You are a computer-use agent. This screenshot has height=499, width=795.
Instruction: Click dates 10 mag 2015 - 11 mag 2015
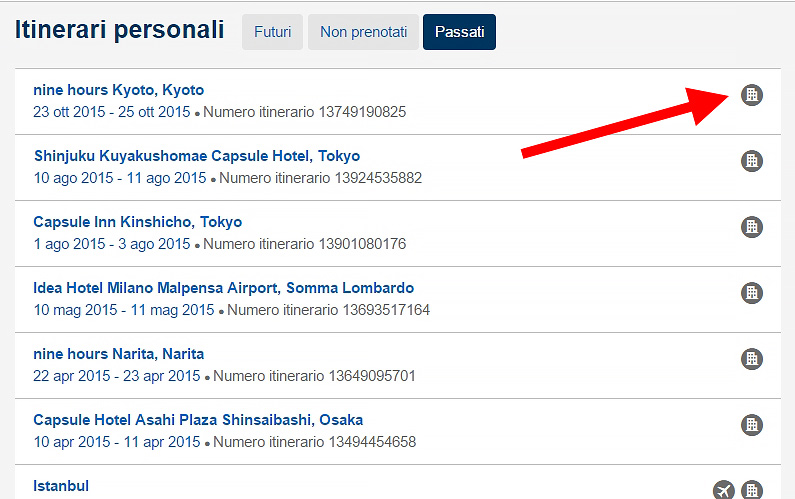[x=124, y=310]
